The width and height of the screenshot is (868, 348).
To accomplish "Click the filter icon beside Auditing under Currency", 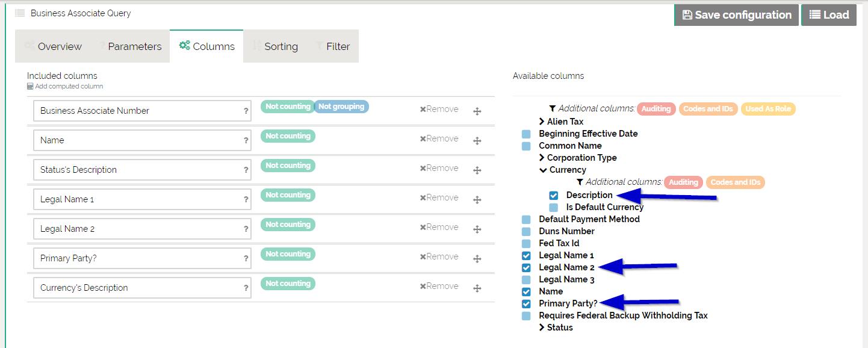I will pyautogui.click(x=580, y=182).
